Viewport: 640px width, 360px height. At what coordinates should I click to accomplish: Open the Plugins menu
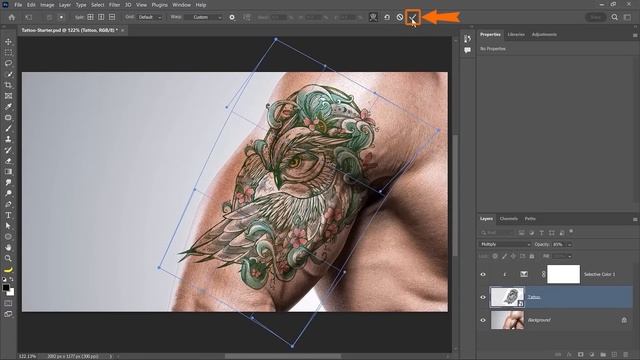click(160, 5)
